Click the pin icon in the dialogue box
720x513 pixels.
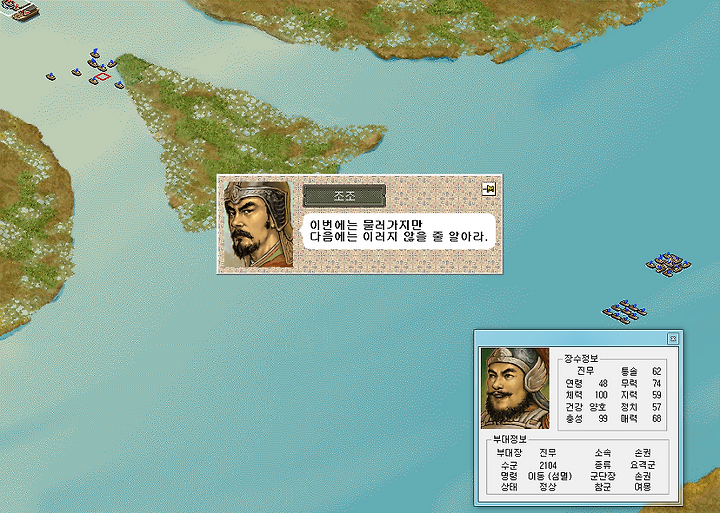point(489,189)
